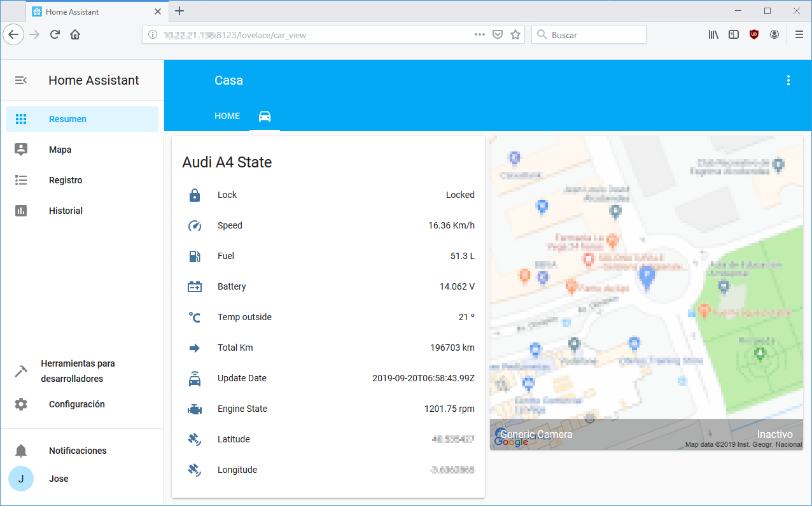Switch to the HOME tab

pyautogui.click(x=227, y=116)
